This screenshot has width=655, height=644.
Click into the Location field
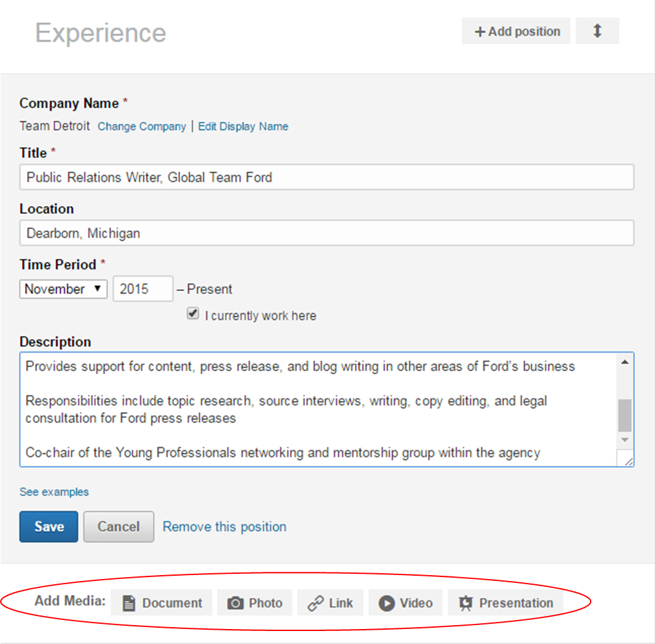click(x=327, y=233)
